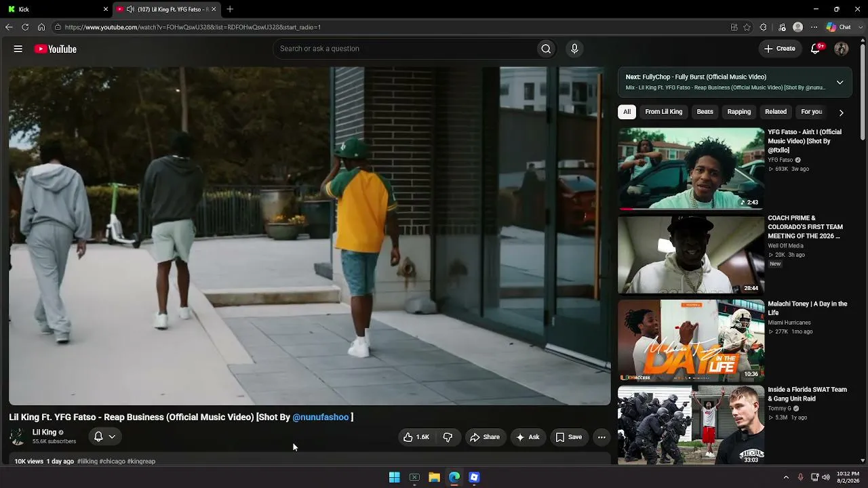Filter by From Lil King chip
Screen dimensions: 868x488
[664, 112]
